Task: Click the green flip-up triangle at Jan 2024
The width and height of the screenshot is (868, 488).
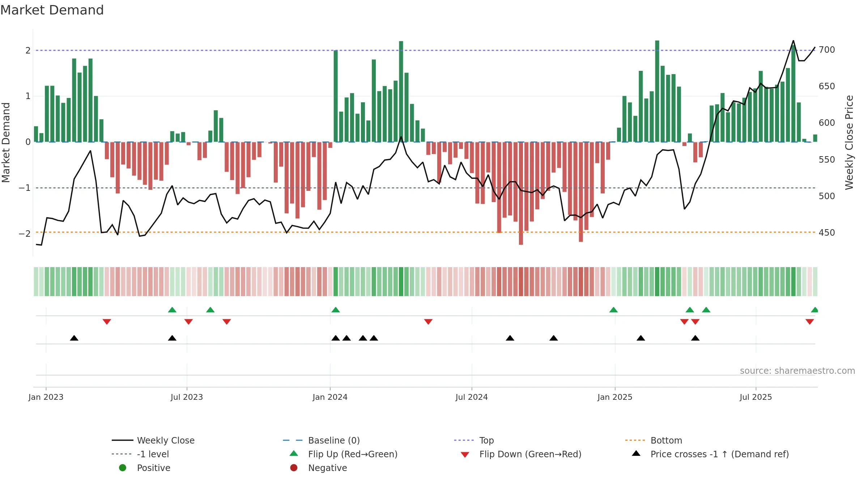Action: [x=336, y=310]
